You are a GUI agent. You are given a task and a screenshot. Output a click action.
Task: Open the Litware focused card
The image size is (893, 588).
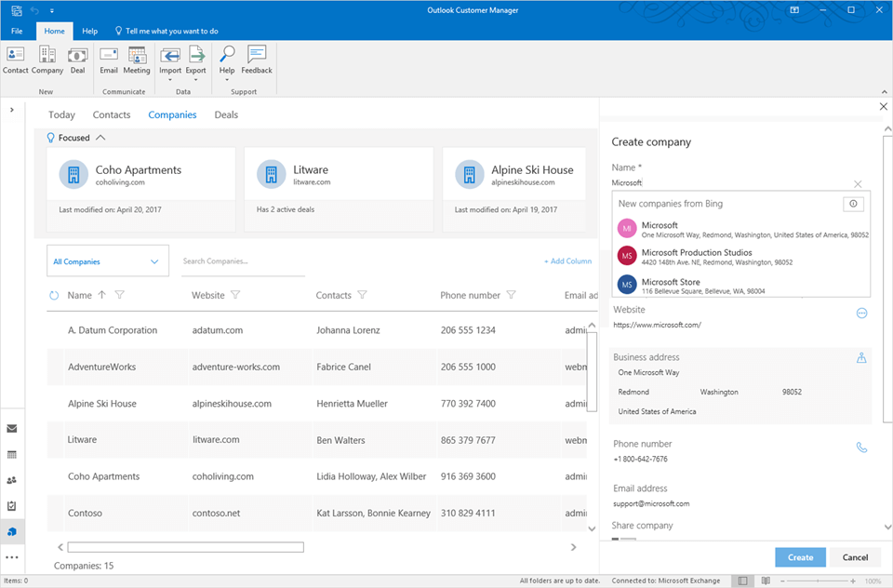pyautogui.click(x=339, y=189)
